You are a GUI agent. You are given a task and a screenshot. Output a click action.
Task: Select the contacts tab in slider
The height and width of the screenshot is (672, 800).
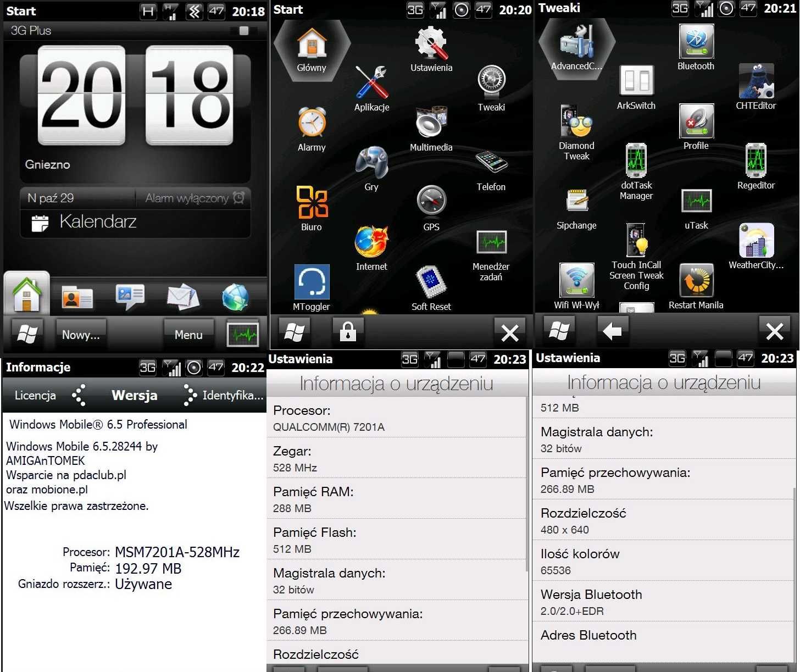click(77, 298)
